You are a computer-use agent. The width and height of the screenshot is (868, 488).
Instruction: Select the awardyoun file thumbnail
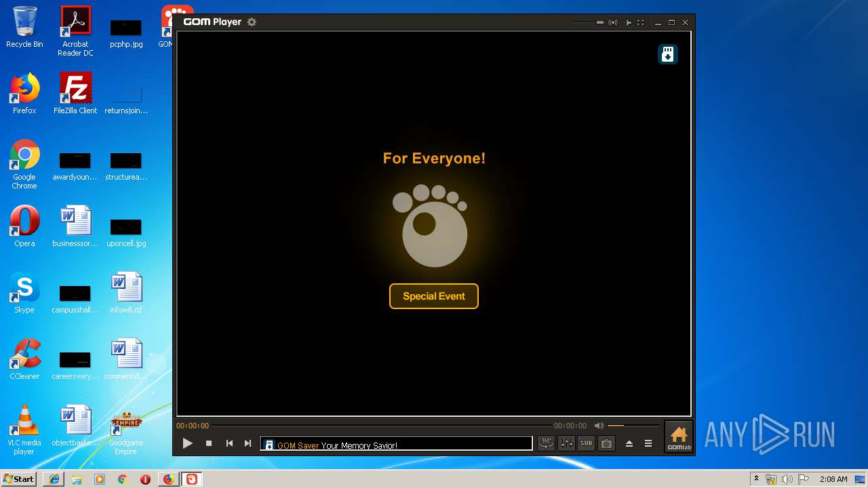75,165
